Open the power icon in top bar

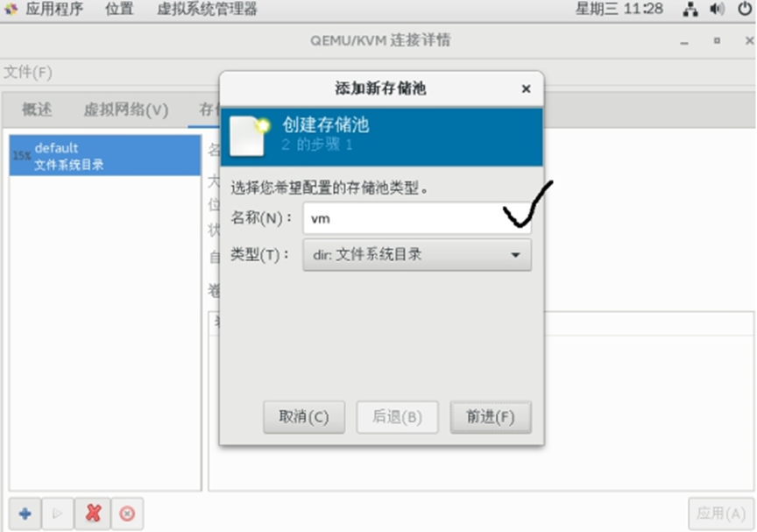(x=745, y=9)
